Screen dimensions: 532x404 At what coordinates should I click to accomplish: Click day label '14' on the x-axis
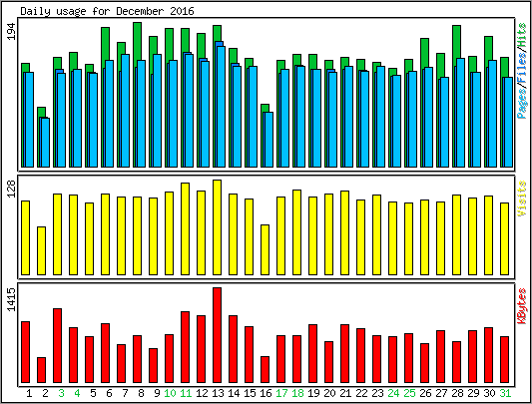pyautogui.click(x=234, y=393)
